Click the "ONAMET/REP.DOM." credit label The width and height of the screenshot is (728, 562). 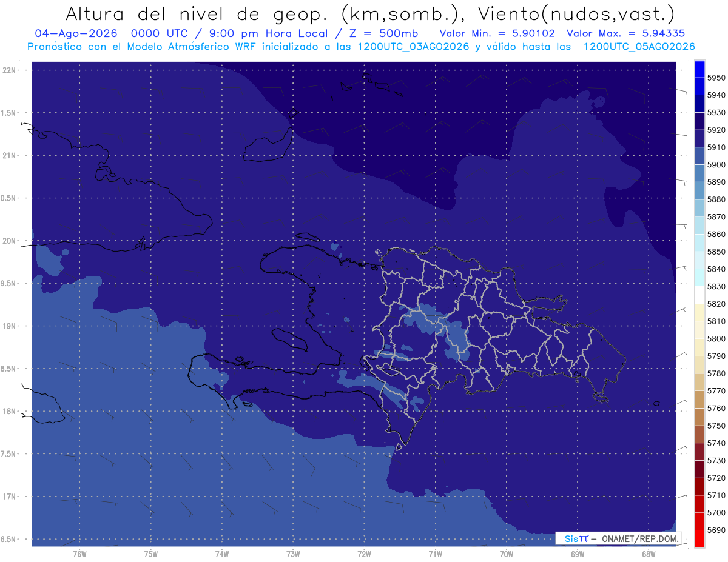click(639, 538)
